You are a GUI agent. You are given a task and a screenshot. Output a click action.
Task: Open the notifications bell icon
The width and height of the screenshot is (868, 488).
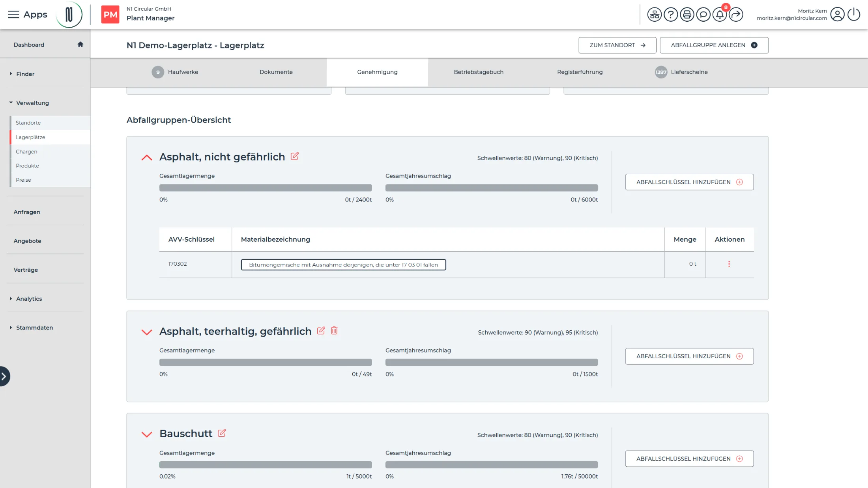click(720, 15)
